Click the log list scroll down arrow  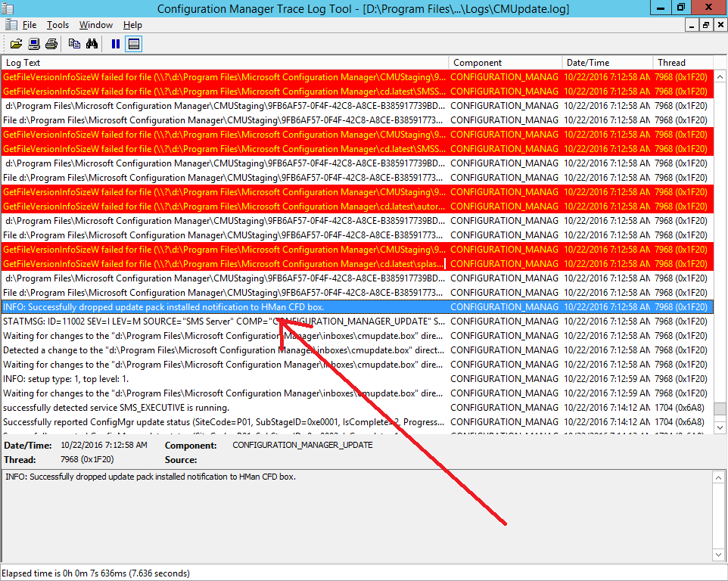pos(720,427)
